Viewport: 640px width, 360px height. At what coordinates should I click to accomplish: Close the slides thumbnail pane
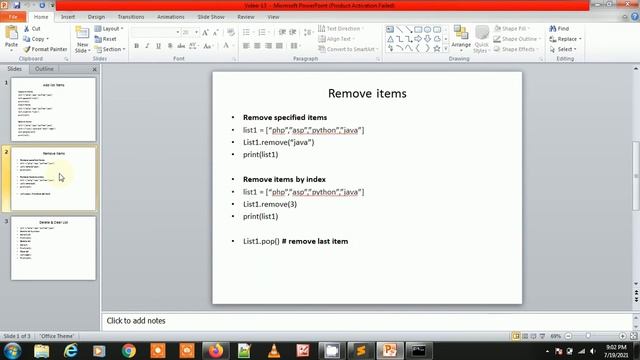pyautogui.click(x=94, y=69)
